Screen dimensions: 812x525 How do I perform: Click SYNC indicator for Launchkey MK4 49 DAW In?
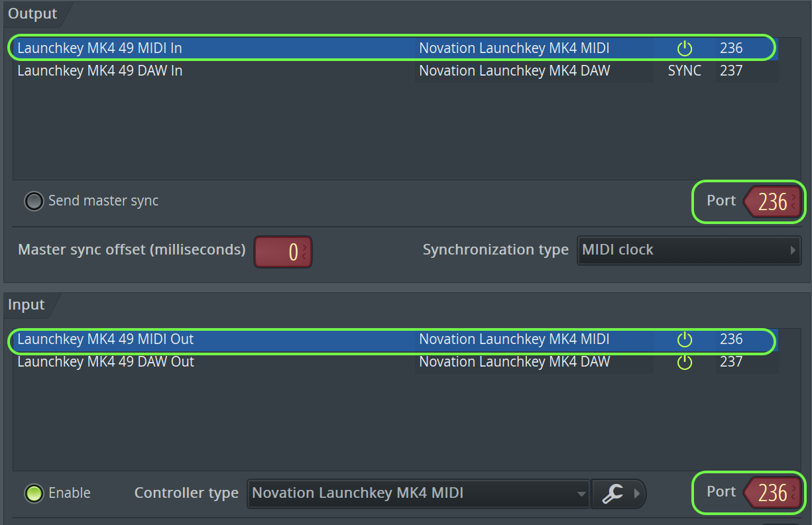pyautogui.click(x=684, y=71)
